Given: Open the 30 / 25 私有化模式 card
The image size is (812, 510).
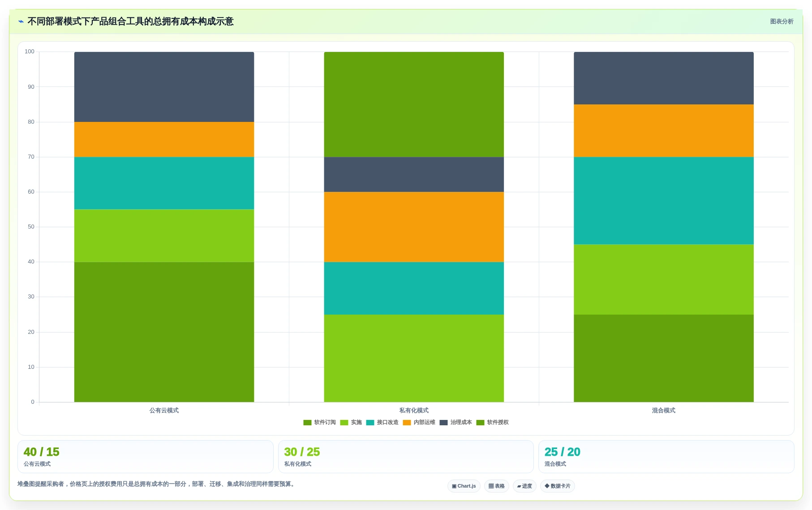Looking at the screenshot, I should coord(406,457).
